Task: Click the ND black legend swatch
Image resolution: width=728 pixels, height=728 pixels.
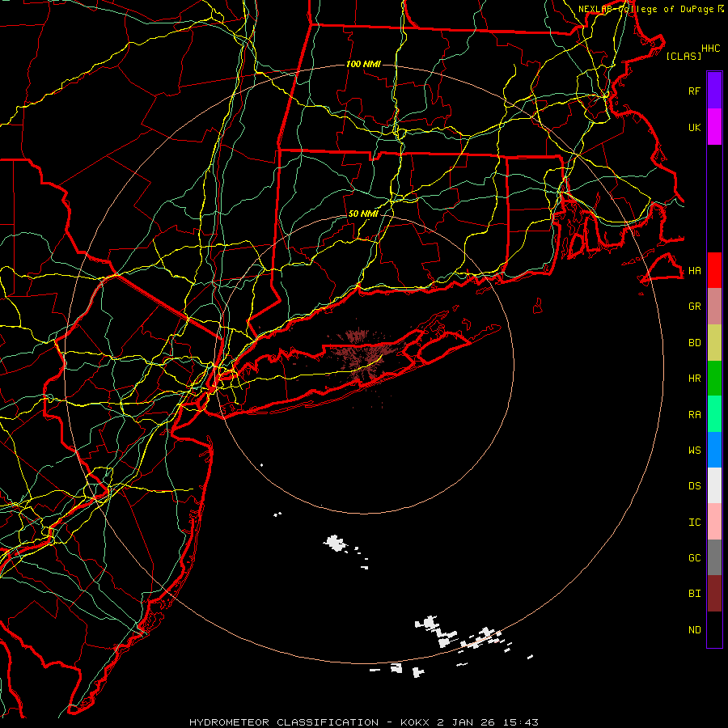Action: pyautogui.click(x=714, y=629)
